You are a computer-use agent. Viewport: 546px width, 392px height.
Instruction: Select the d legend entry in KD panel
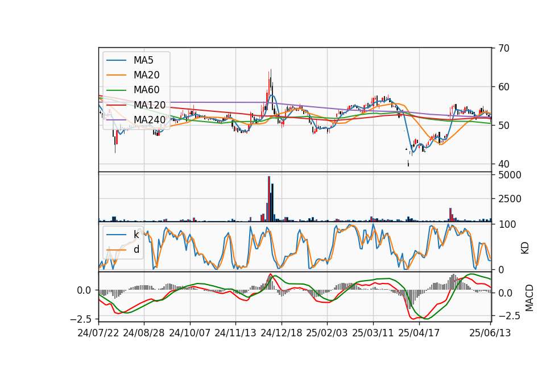(x=136, y=249)
